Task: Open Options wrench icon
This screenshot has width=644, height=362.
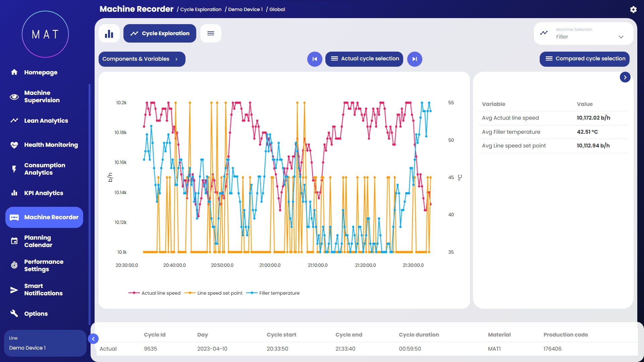Action: [14, 313]
